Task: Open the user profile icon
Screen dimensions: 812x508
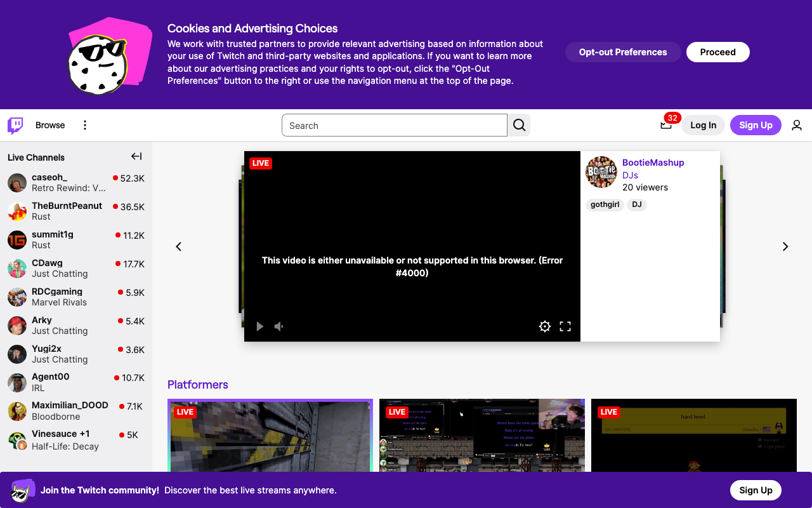Action: 796,125
